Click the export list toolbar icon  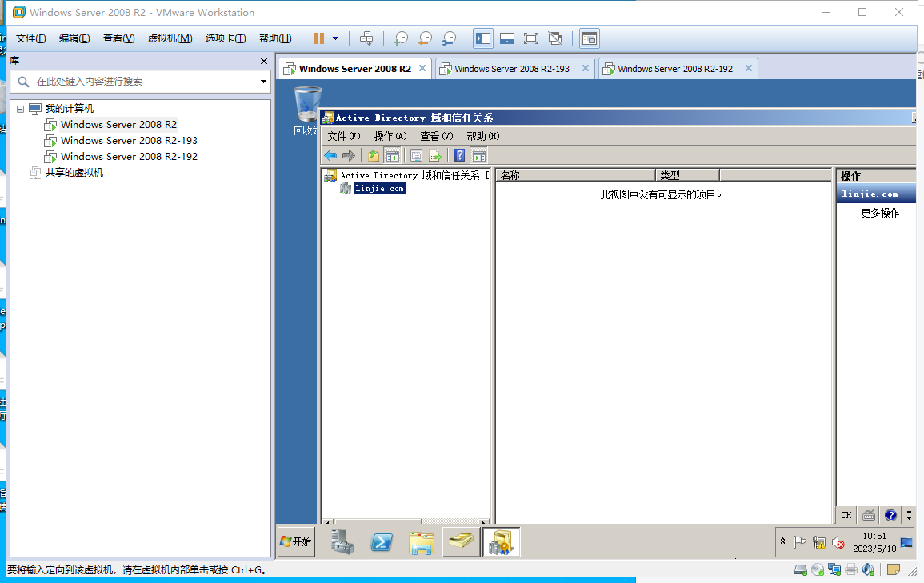(x=435, y=155)
